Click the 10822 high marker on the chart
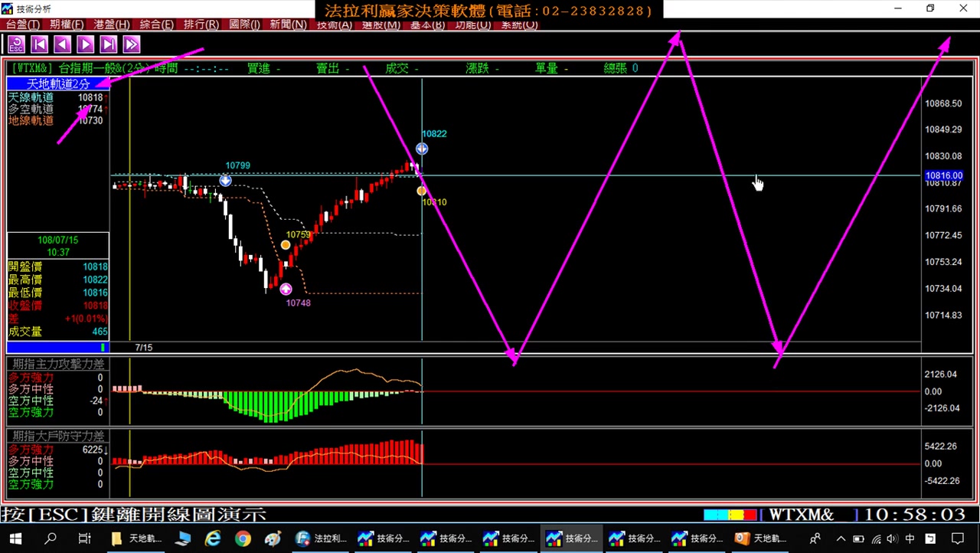Screen dimensions: 980x553 pos(422,149)
